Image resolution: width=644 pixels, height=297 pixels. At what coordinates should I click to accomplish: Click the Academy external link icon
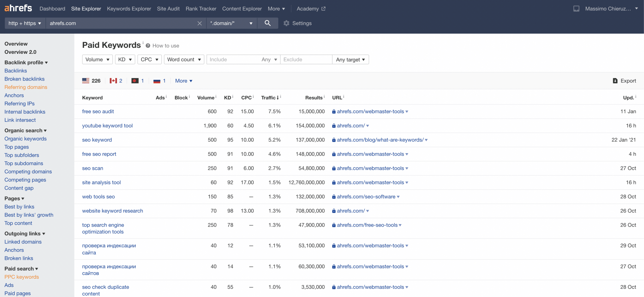(323, 9)
